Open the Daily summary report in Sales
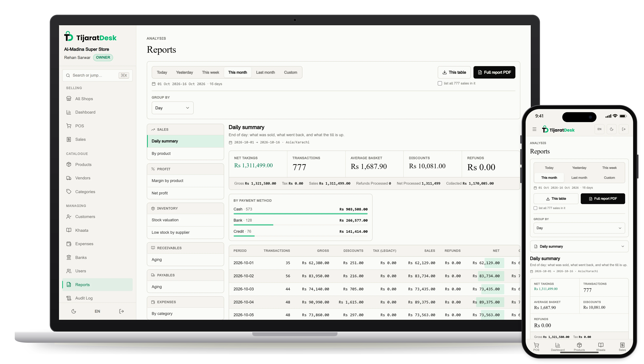 [185, 141]
